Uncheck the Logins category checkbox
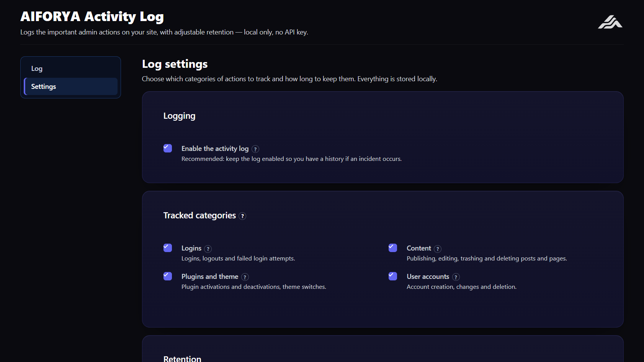Viewport: 644px width, 362px height. pyautogui.click(x=168, y=248)
